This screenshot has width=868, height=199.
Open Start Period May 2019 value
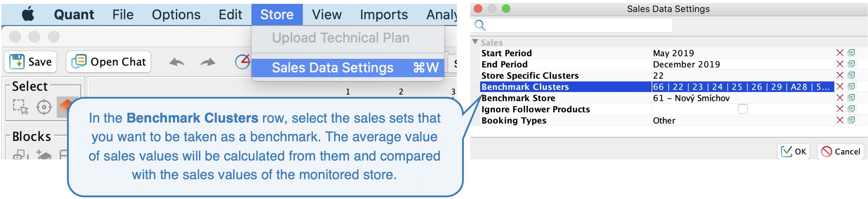pos(743,53)
